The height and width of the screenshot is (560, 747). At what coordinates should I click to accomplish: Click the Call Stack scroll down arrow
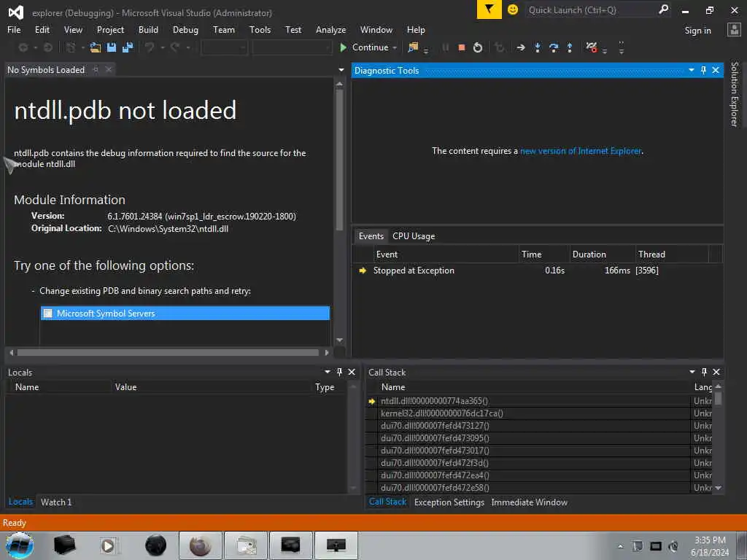pos(718,488)
